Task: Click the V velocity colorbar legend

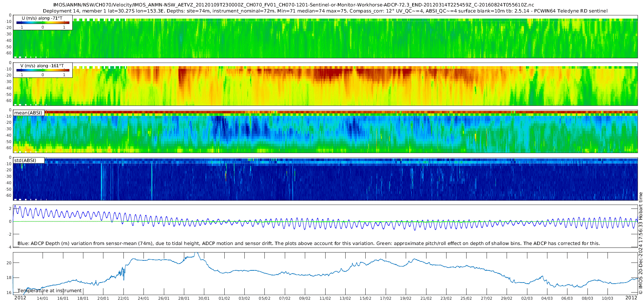Action: click(43, 71)
